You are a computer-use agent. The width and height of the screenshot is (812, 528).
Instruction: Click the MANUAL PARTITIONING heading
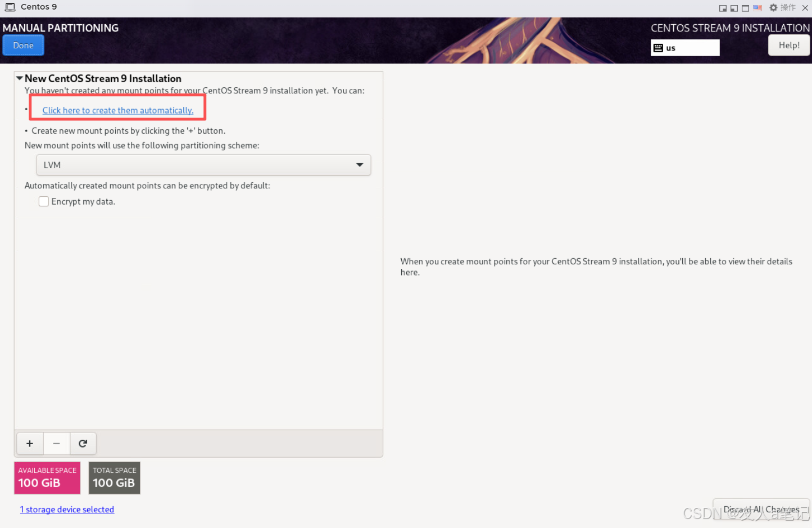(61, 28)
